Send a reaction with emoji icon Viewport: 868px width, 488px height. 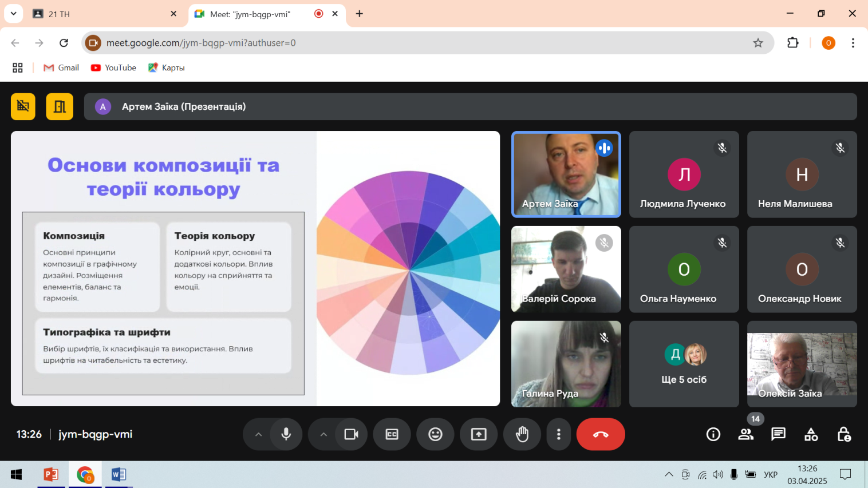[x=435, y=434]
